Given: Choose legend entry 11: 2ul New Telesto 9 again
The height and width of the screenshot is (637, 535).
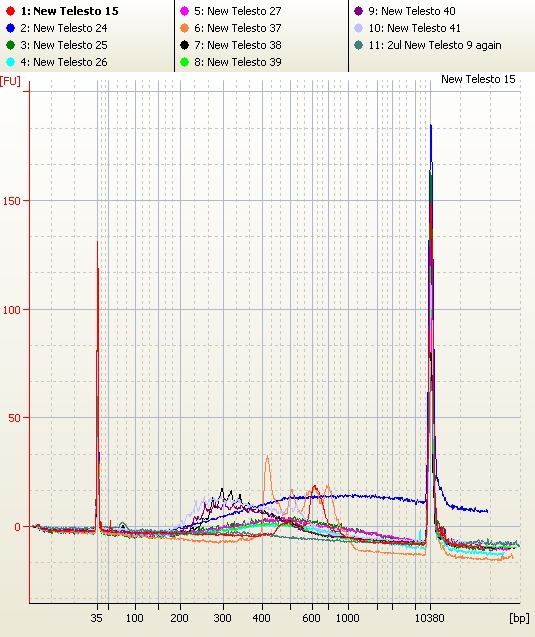Looking at the screenshot, I should coord(435,45).
